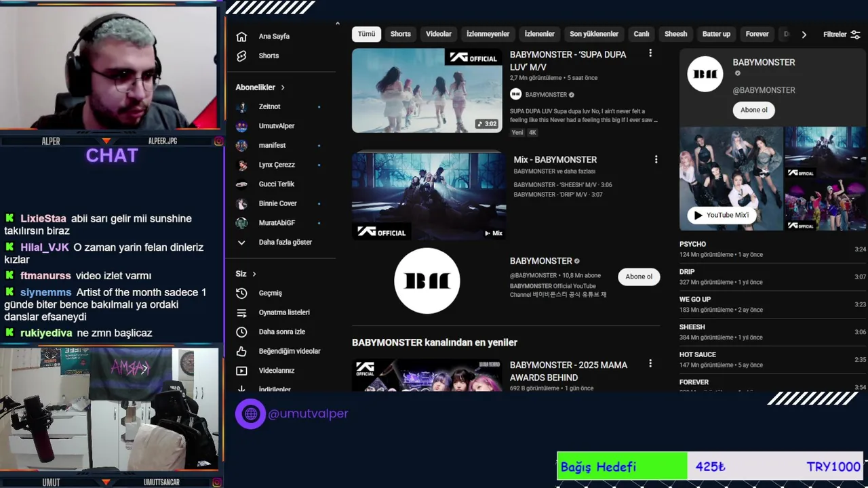Select the Tümü filter chip
868x488 pixels.
(x=366, y=34)
